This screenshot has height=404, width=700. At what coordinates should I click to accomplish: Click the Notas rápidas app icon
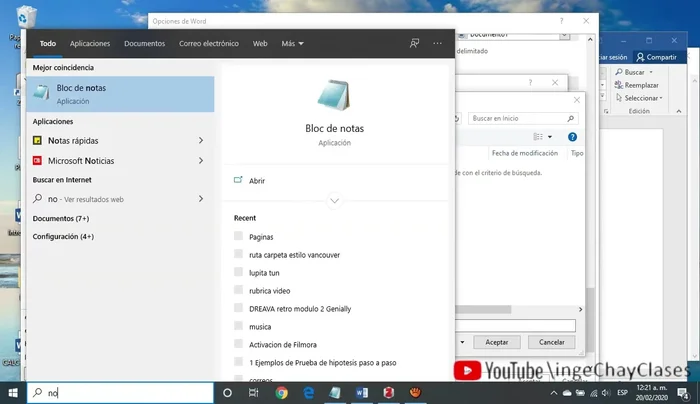[38, 141]
